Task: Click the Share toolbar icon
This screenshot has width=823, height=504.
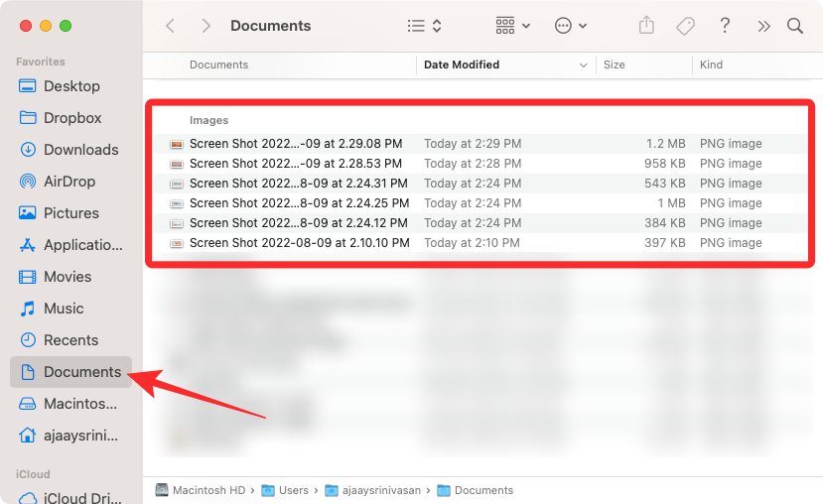Action: (x=647, y=27)
